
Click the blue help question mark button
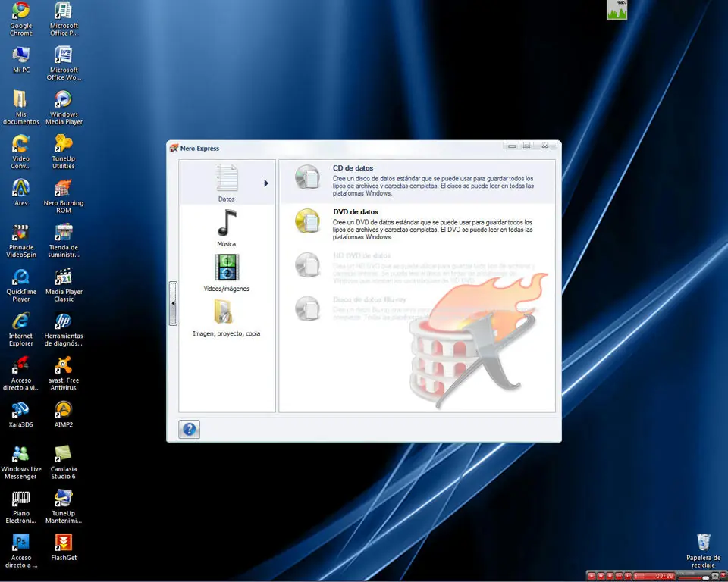(x=190, y=429)
